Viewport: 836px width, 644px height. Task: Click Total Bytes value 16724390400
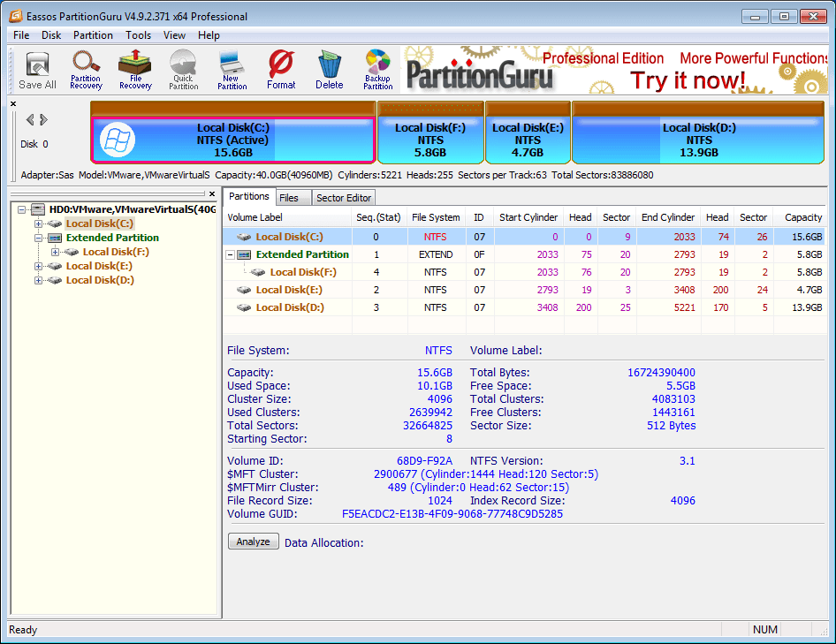tap(661, 373)
